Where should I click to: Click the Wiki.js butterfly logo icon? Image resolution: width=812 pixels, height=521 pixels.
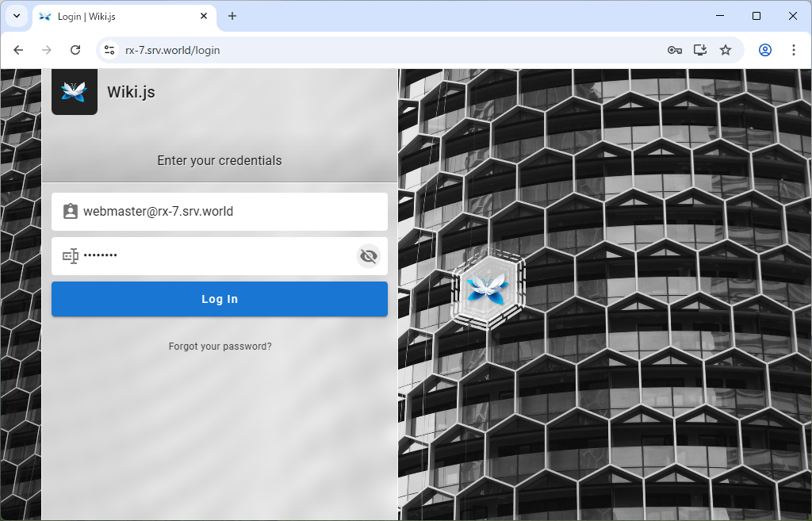pyautogui.click(x=74, y=91)
